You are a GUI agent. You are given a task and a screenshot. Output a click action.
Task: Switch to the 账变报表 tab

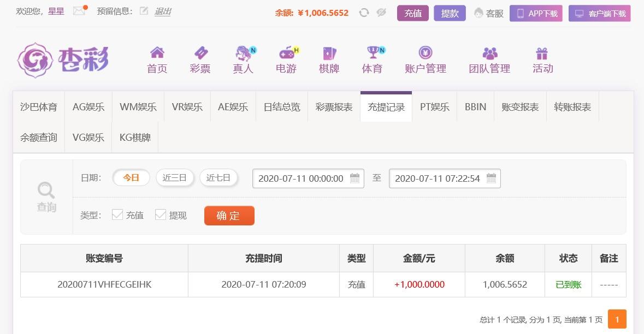point(520,106)
